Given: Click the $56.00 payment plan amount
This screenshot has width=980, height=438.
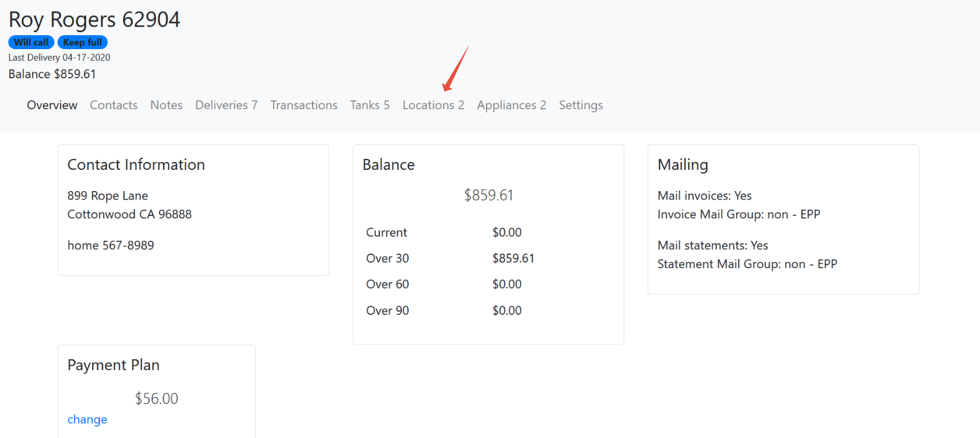Looking at the screenshot, I should 156,399.
